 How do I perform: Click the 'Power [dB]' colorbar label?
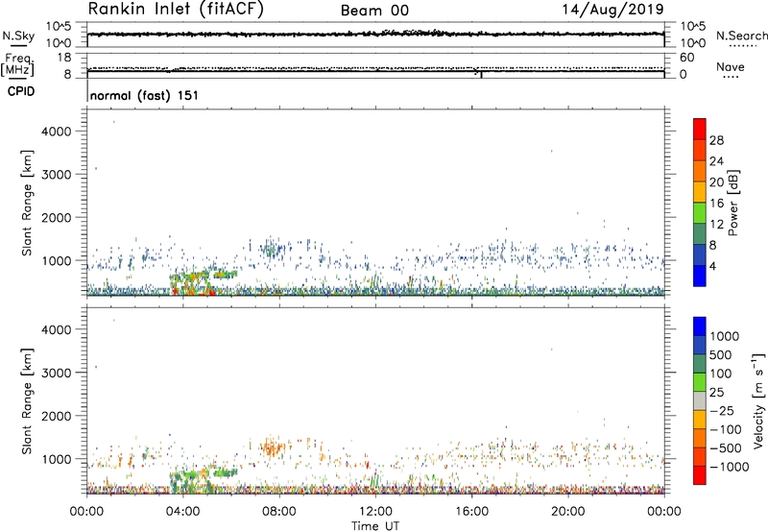732,203
